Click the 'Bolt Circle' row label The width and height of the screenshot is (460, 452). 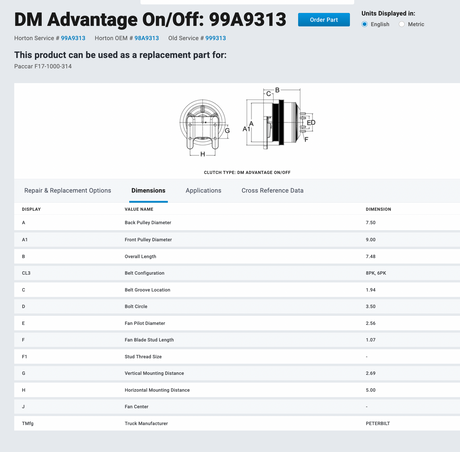tap(136, 306)
